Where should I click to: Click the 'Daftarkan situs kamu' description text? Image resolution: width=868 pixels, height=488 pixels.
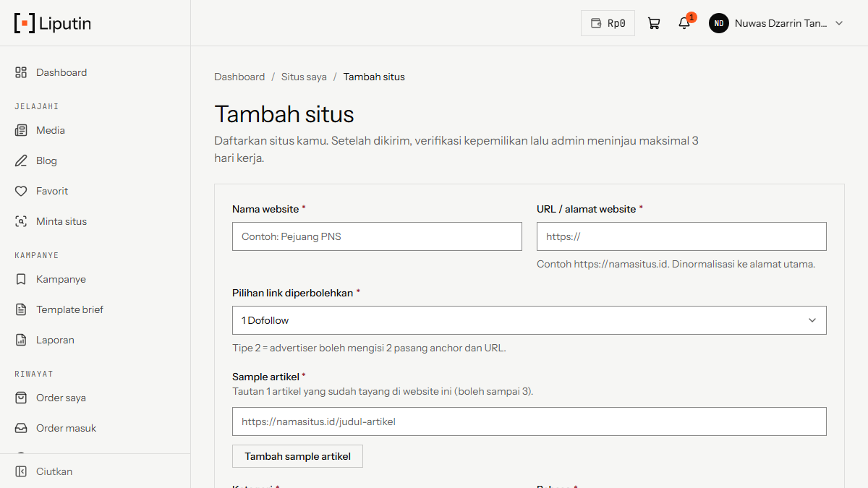coord(456,149)
